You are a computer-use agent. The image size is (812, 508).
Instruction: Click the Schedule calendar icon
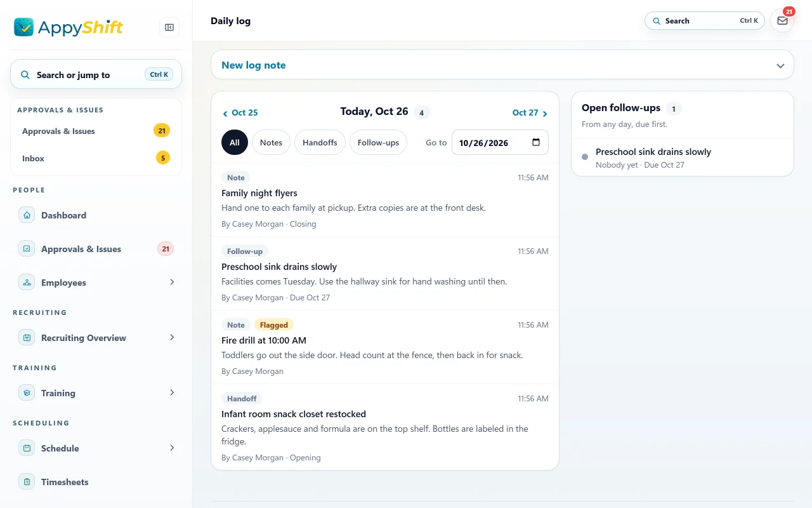tap(27, 448)
